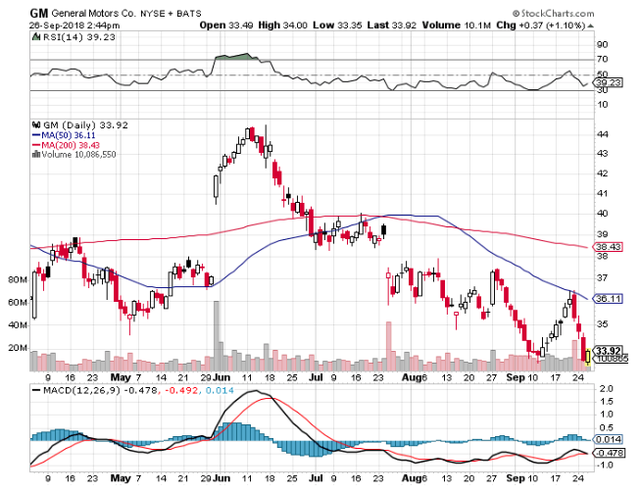Screen dimensions: 640x492
Task: Click the 26-Sep-2018 2:44pm timestamp
Action: tap(75, 25)
